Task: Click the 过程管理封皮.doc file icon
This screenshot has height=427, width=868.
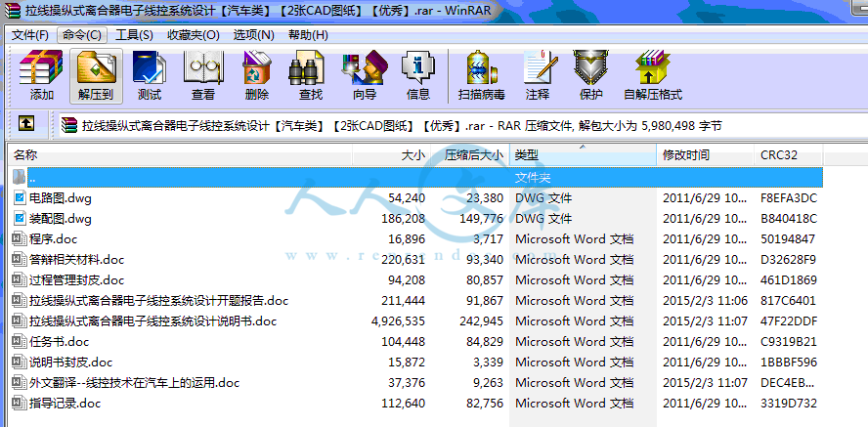Action: pos(20,279)
